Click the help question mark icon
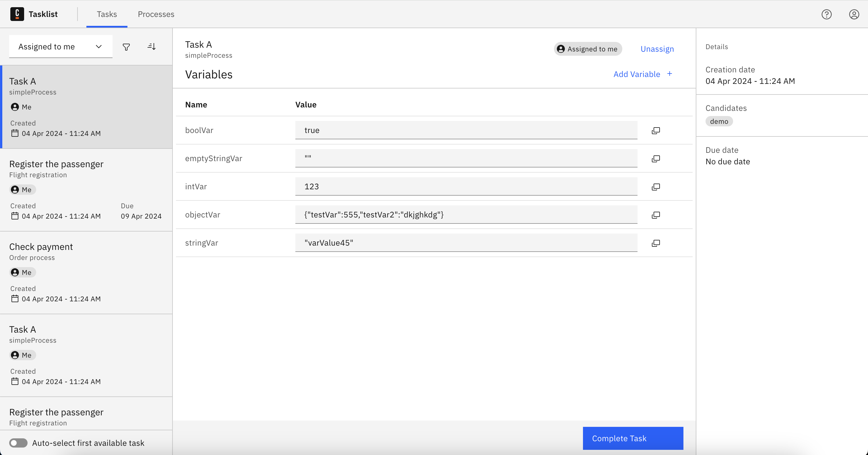The height and width of the screenshot is (455, 868). (827, 14)
